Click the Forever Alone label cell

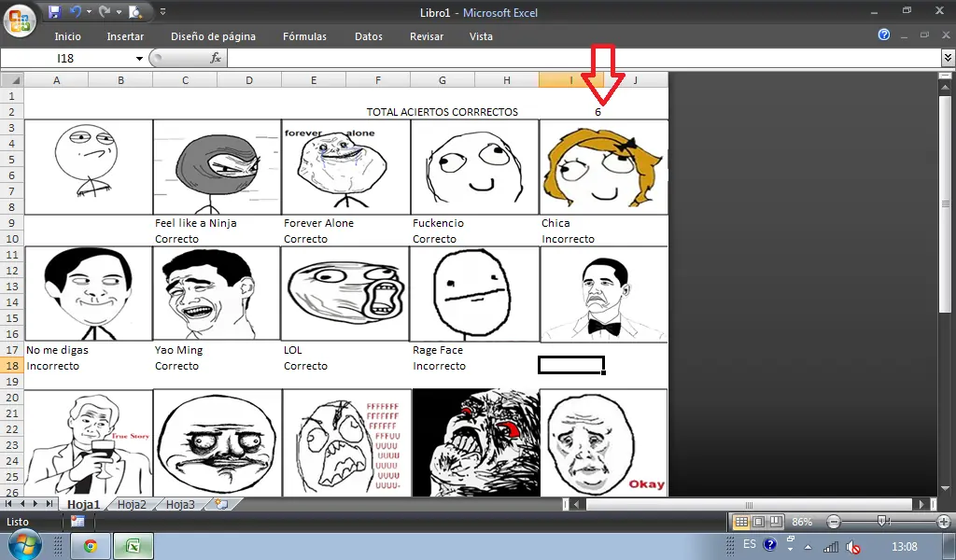318,223
